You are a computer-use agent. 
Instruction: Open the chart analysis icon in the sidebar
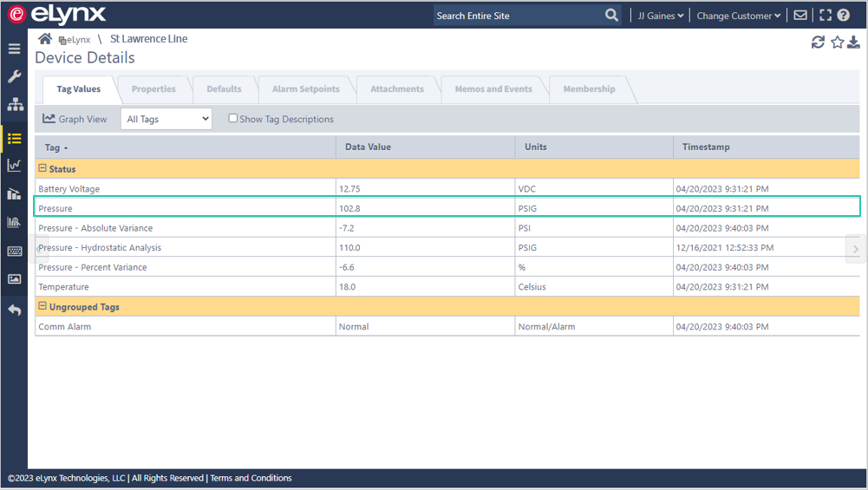pos(15,222)
